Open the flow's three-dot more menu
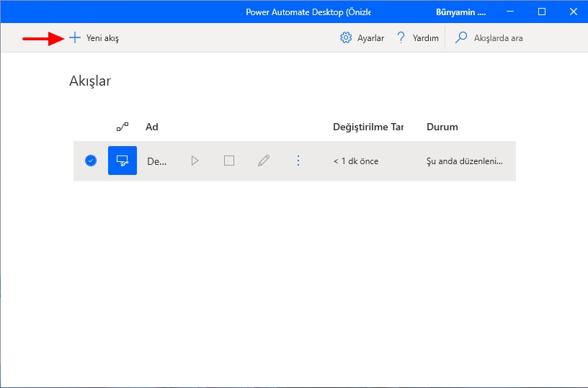This screenshot has width=588, height=388. point(298,161)
